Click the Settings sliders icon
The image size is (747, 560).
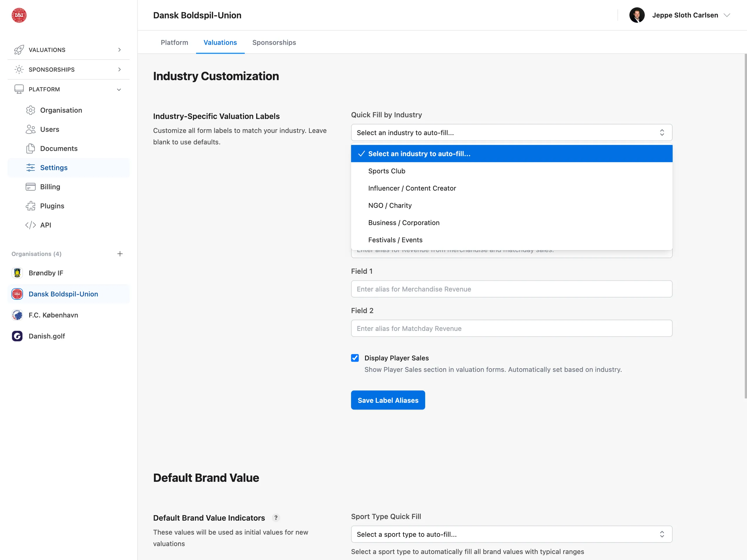click(x=31, y=168)
